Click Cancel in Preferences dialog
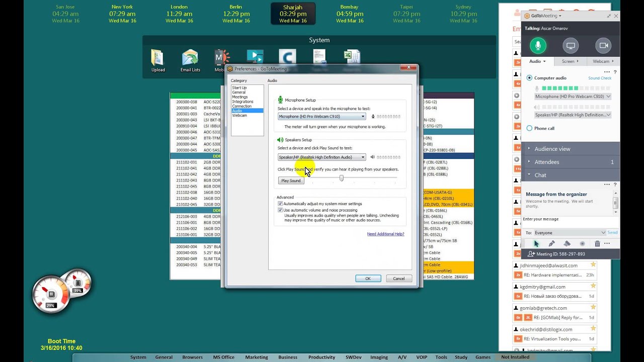This screenshot has height=362, width=644. [x=398, y=279]
